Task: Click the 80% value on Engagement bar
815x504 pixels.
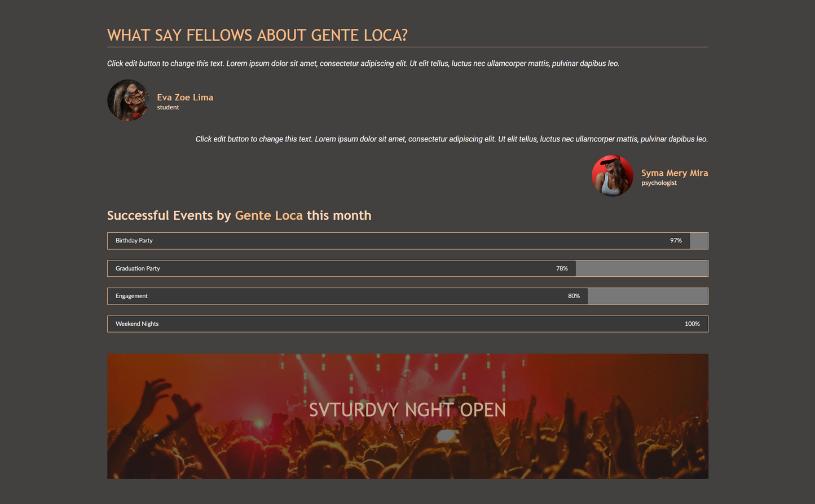Action: 574,296
